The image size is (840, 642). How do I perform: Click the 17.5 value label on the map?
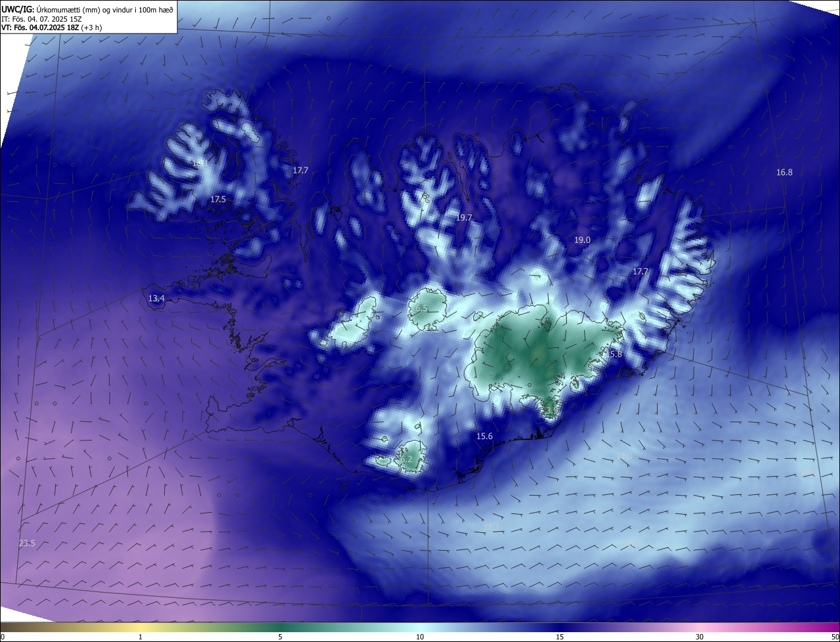coord(218,199)
